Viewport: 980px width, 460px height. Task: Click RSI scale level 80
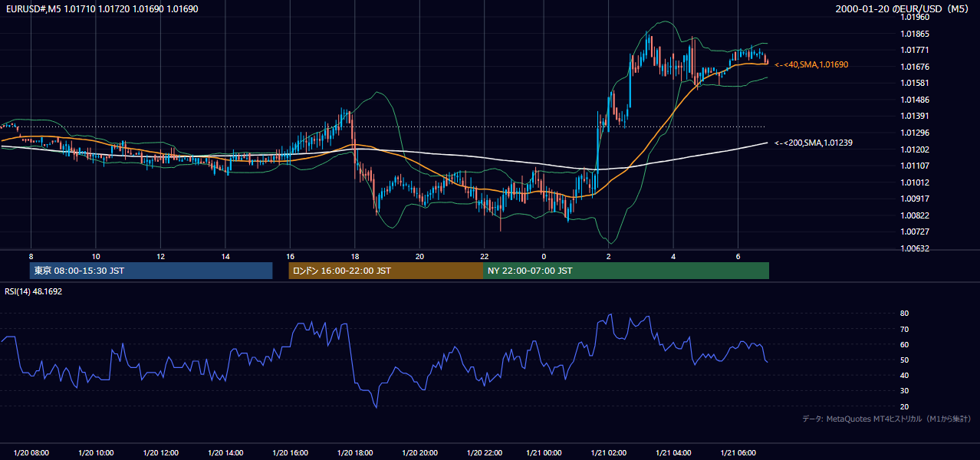pyautogui.click(x=904, y=314)
